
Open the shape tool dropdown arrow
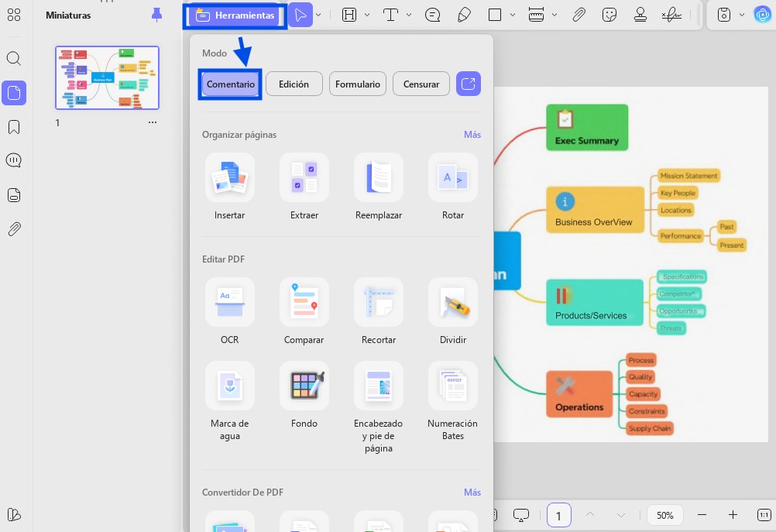[x=513, y=15]
